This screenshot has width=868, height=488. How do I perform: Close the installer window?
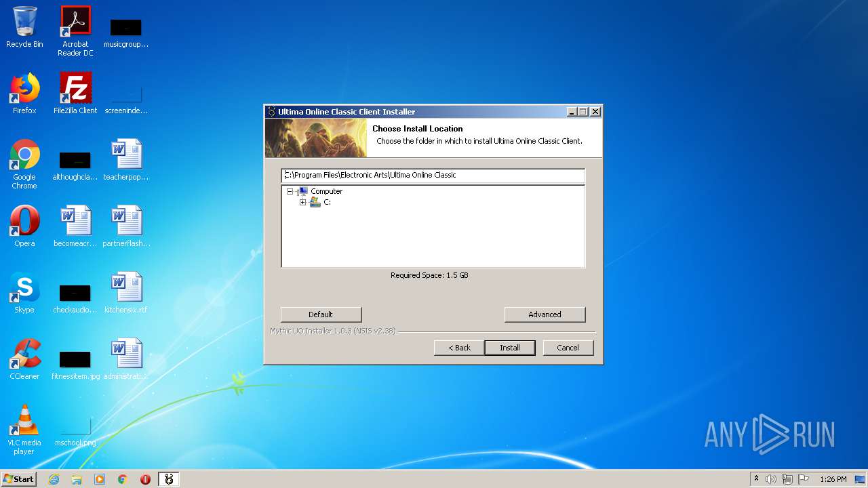pos(595,112)
